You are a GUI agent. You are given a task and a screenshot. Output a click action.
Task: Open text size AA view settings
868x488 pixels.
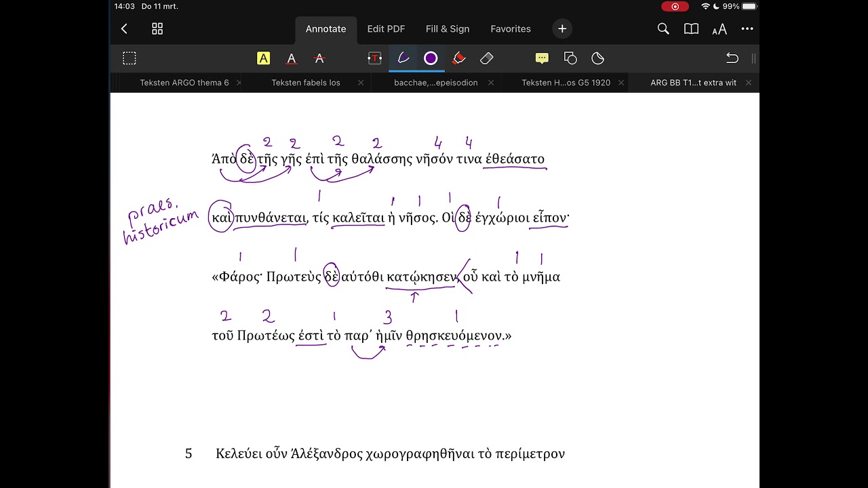click(x=719, y=29)
